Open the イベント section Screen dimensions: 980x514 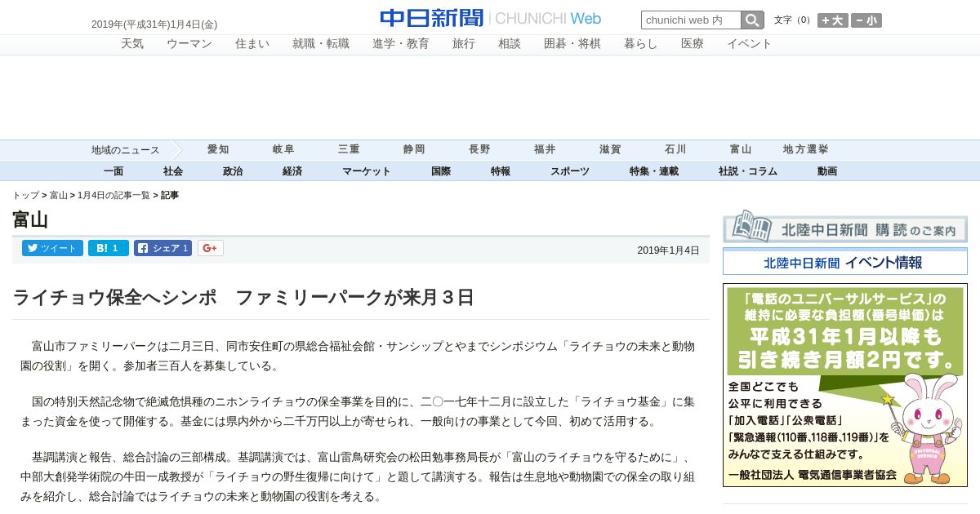click(750, 44)
